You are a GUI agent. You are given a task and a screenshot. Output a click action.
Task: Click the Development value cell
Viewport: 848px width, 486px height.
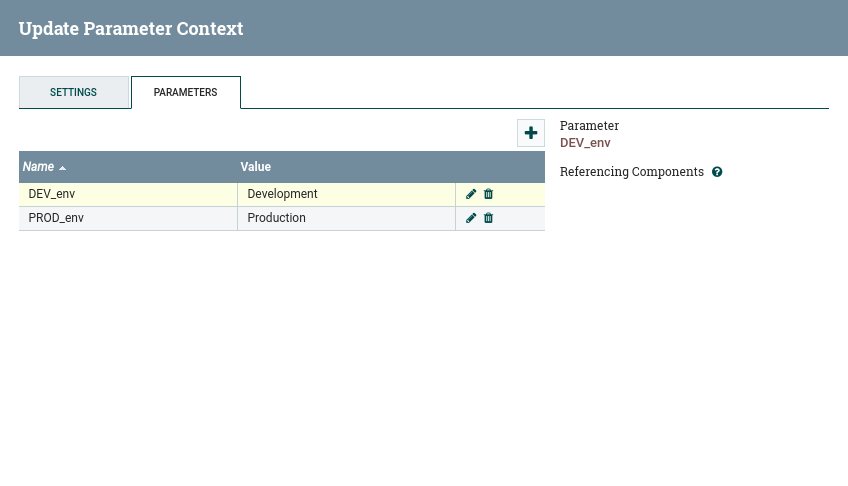346,194
